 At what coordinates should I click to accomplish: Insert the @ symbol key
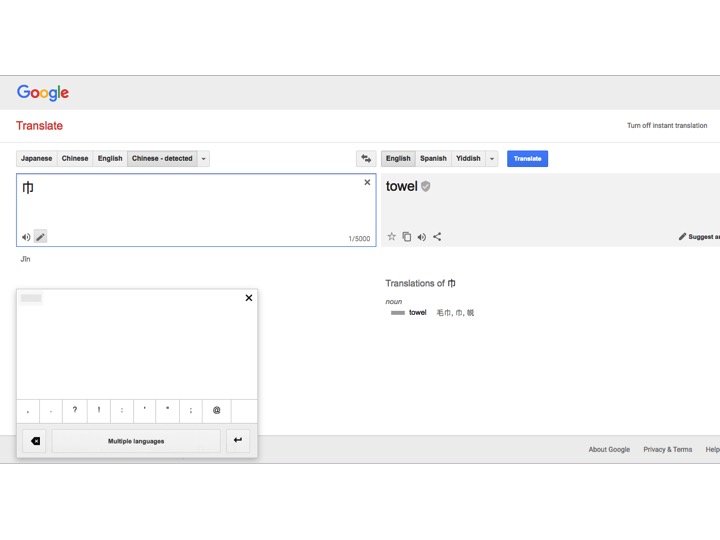point(216,411)
